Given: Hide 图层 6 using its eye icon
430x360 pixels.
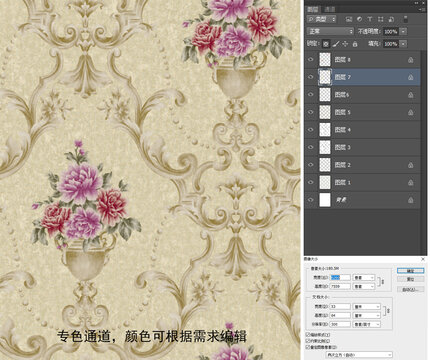Looking at the screenshot, I should (x=311, y=94).
